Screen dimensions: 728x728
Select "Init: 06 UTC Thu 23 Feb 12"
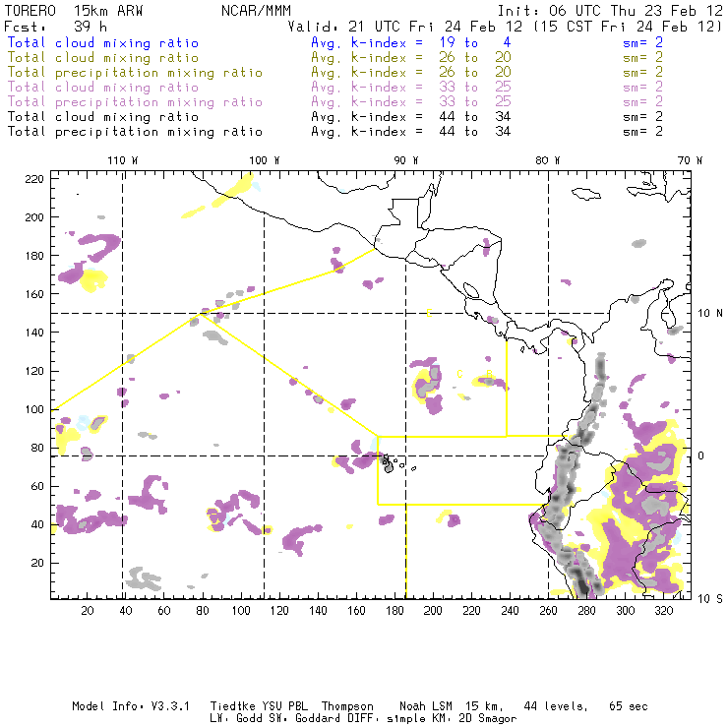click(610, 11)
